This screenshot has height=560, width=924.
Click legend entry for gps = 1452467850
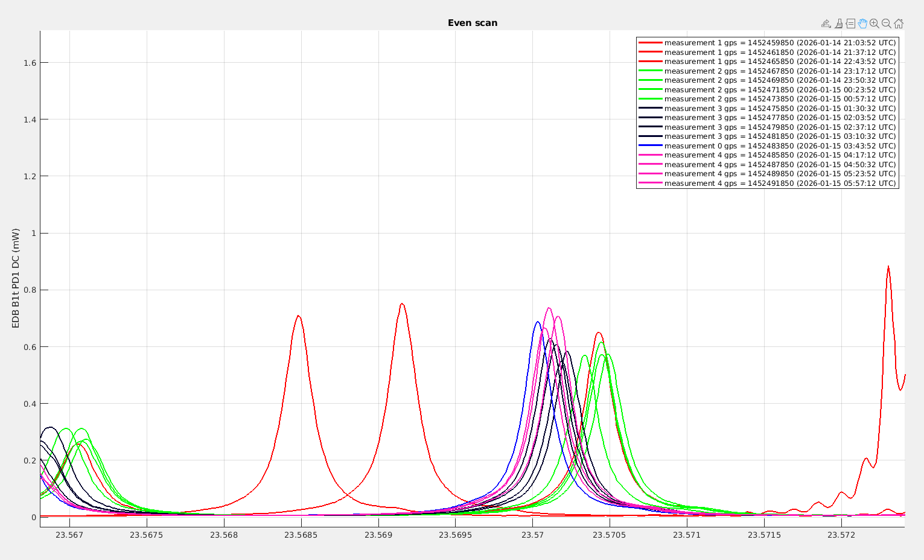[x=780, y=71]
